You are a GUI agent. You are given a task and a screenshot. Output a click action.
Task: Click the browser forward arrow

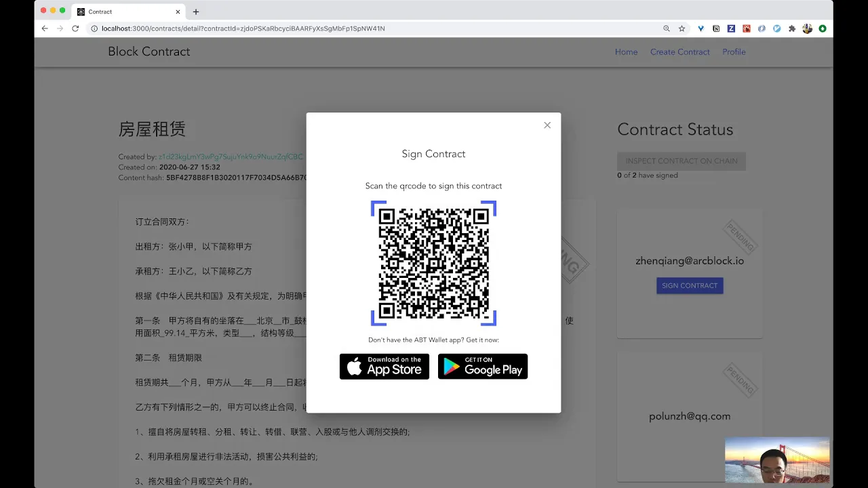click(60, 28)
